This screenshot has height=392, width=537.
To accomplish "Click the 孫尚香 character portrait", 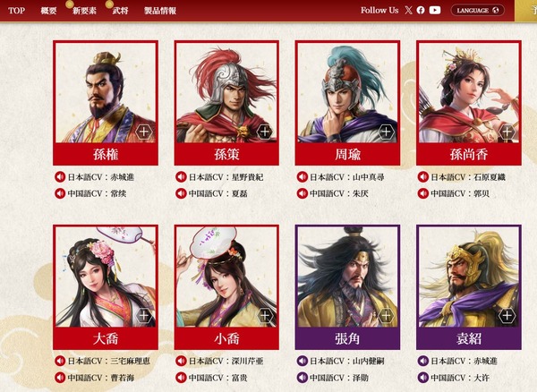I will tap(469, 92).
